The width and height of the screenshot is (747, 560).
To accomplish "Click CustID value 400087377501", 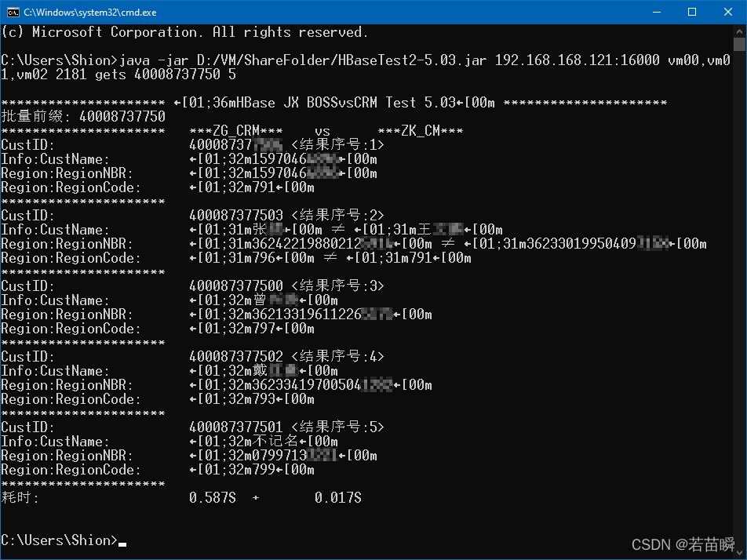I will click(236, 427).
